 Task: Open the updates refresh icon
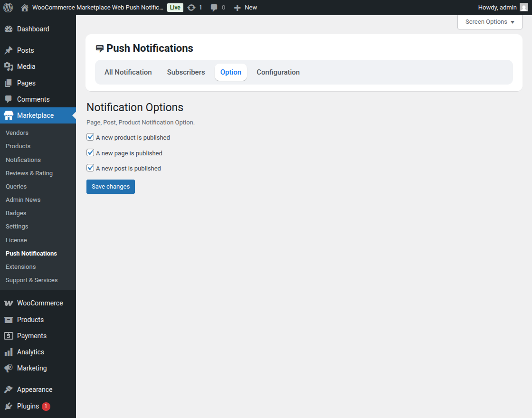192,7
